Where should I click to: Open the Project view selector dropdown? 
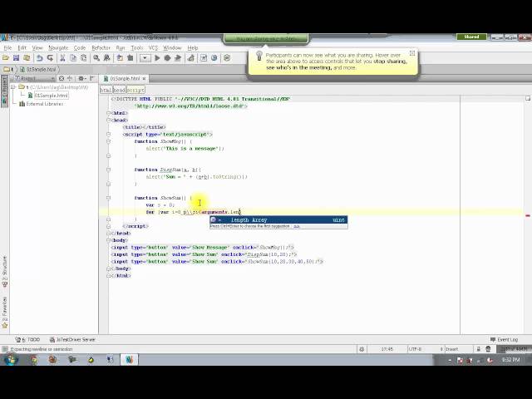pos(34,78)
